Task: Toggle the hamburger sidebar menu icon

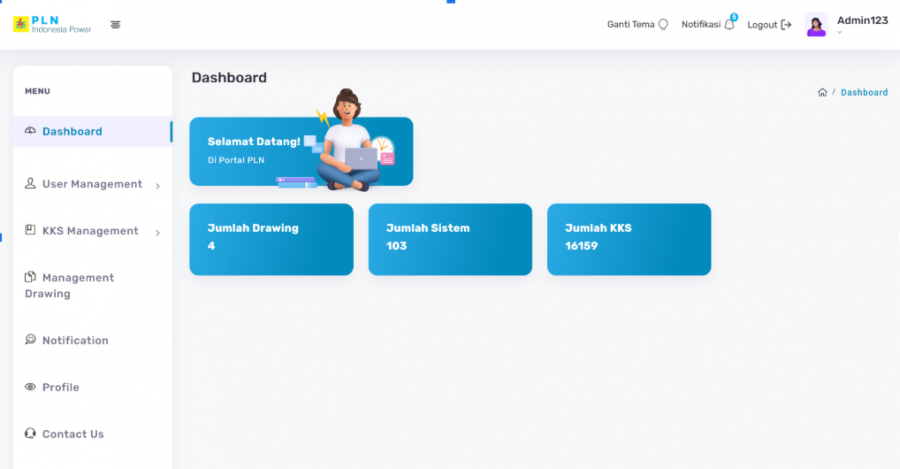Action: tap(115, 25)
